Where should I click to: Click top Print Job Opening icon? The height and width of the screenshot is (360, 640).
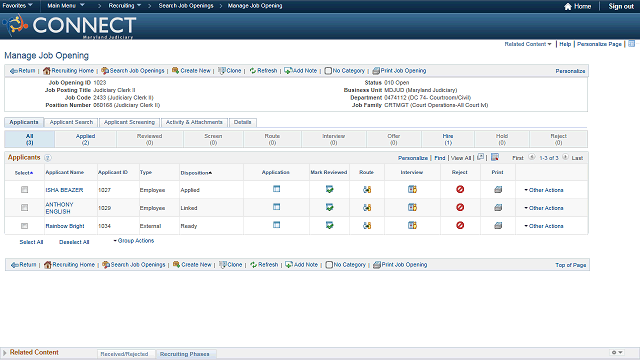pyautogui.click(x=376, y=71)
